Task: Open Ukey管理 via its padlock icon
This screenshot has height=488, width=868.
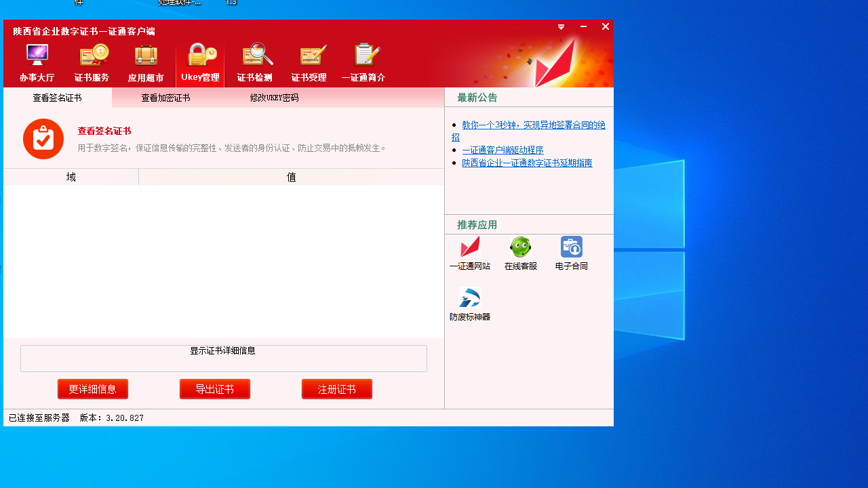Action: tap(200, 61)
